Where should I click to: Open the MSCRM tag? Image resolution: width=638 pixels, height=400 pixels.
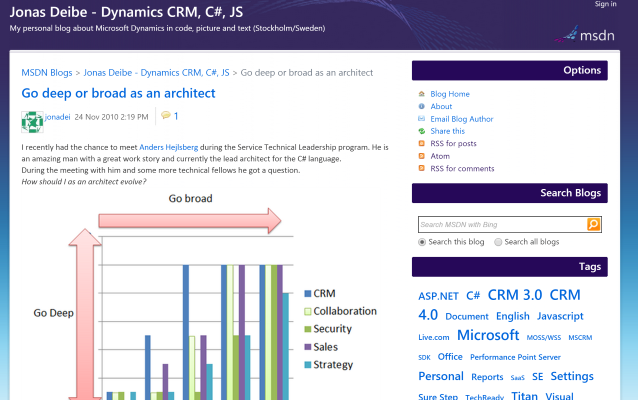click(x=580, y=337)
